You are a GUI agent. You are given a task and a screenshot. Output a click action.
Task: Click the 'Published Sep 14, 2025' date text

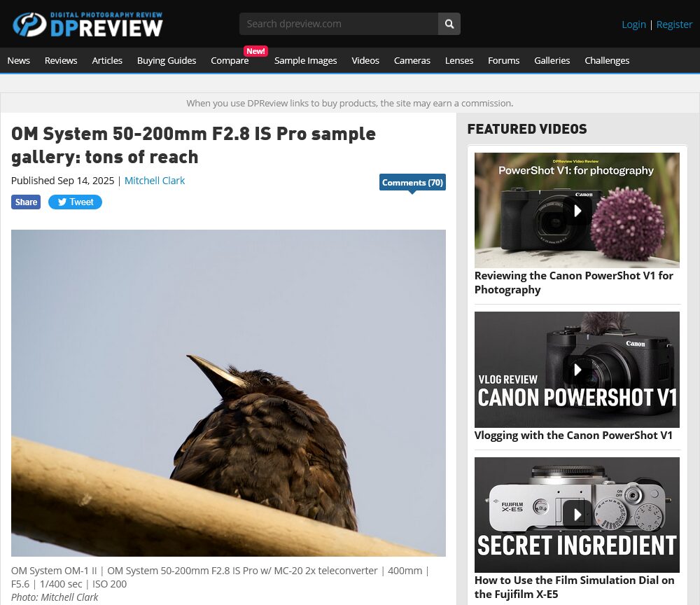coord(62,181)
